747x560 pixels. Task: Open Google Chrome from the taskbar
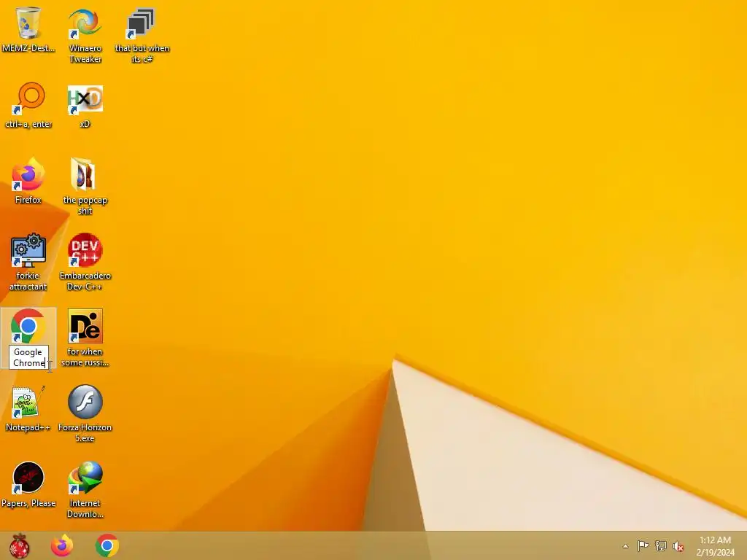[x=107, y=545]
